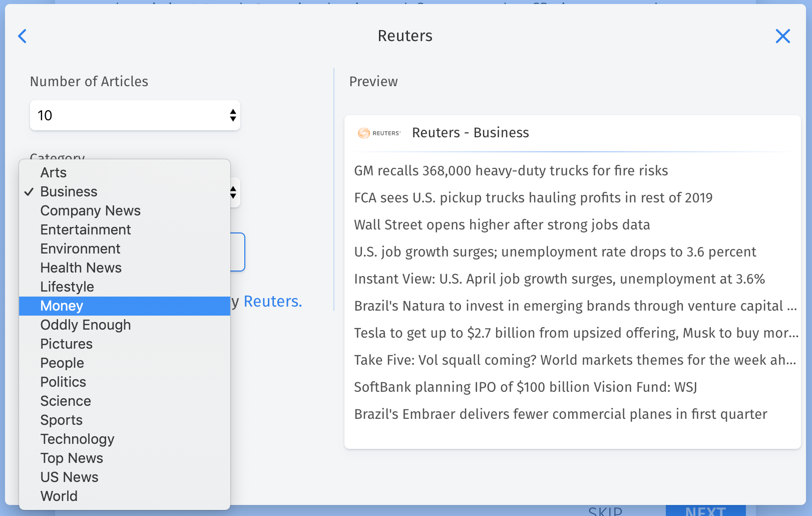Open headline about GM recalling 368,000 trucks

511,171
